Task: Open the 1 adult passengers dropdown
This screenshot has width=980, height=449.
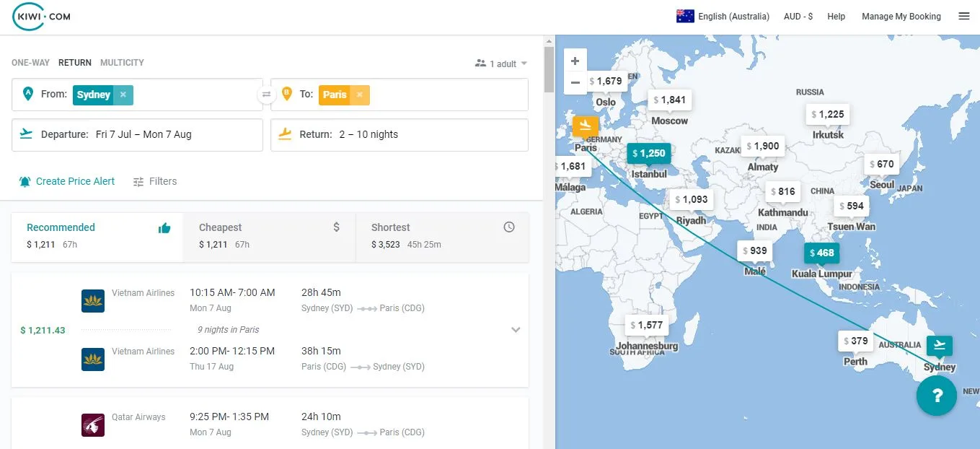Action: pyautogui.click(x=502, y=64)
